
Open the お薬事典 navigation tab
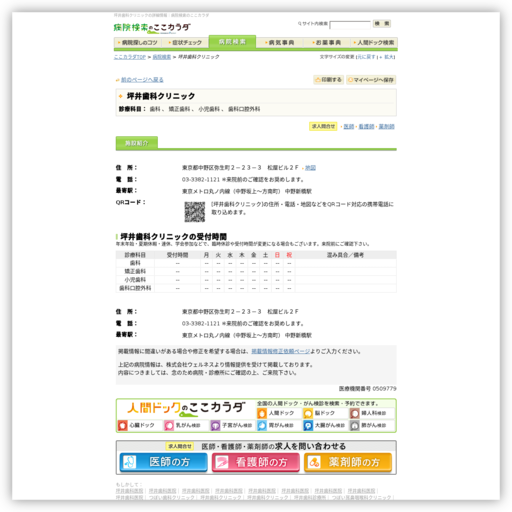click(x=327, y=43)
